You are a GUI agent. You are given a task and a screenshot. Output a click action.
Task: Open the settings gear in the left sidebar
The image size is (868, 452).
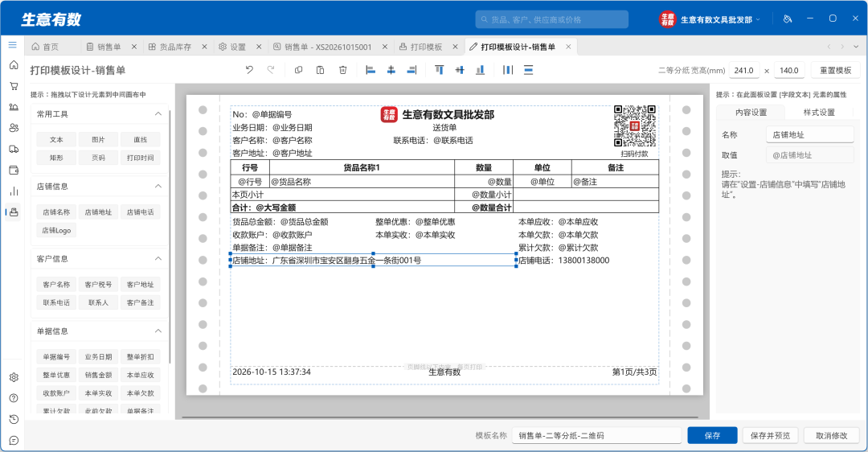pos(14,377)
